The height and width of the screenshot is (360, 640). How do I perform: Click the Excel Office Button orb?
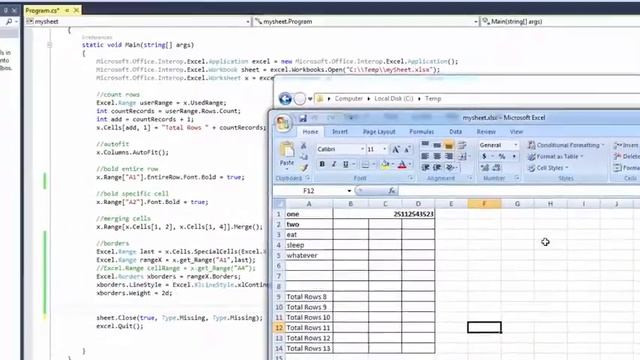(283, 122)
